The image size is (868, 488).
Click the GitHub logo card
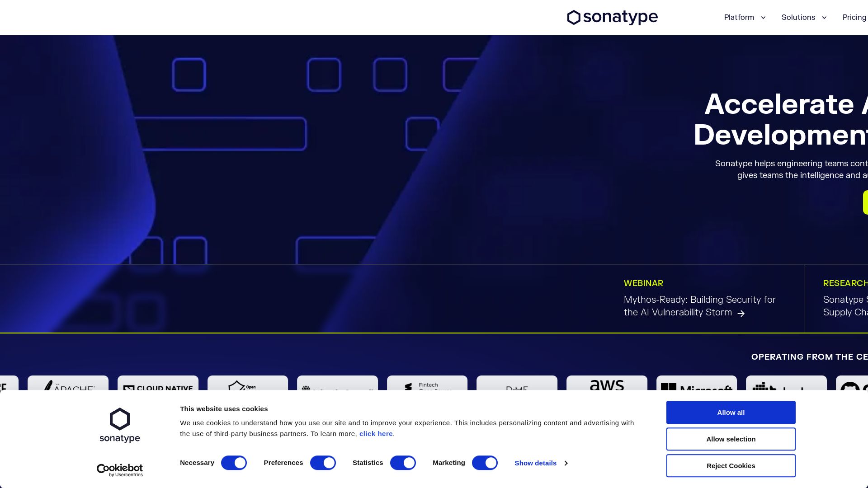click(852, 383)
